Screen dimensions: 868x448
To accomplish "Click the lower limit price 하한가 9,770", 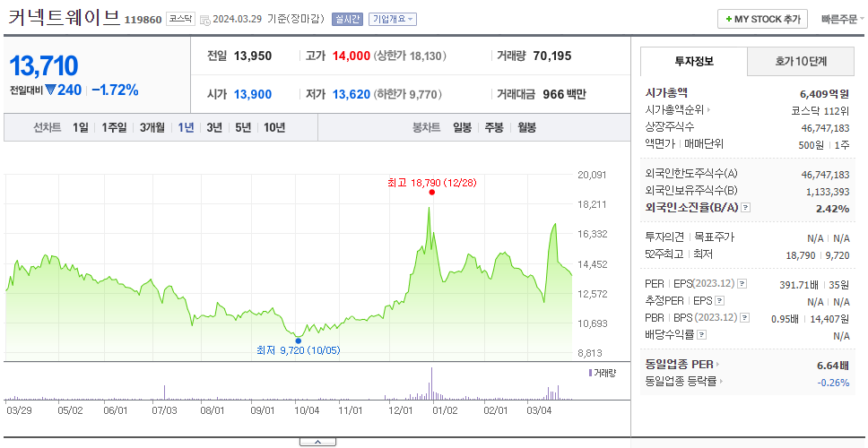I will coord(408,95).
